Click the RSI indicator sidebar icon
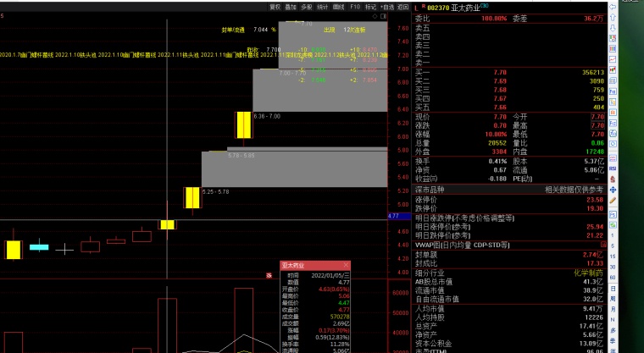Viewport: 644px width, 353px height. click(x=613, y=168)
